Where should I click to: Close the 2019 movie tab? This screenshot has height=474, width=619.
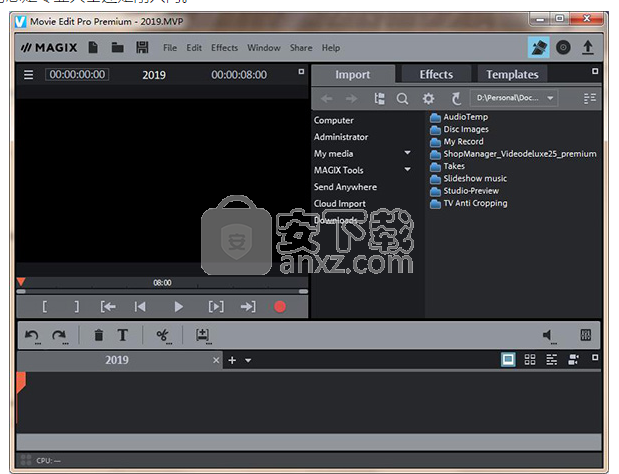click(216, 360)
